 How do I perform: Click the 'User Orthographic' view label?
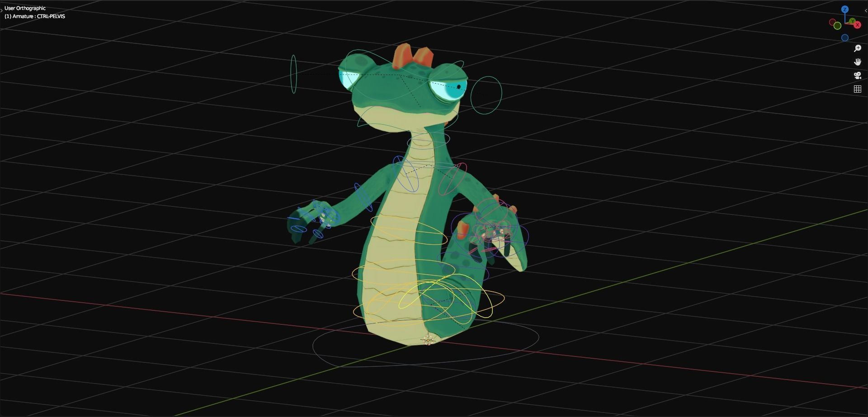(x=25, y=8)
